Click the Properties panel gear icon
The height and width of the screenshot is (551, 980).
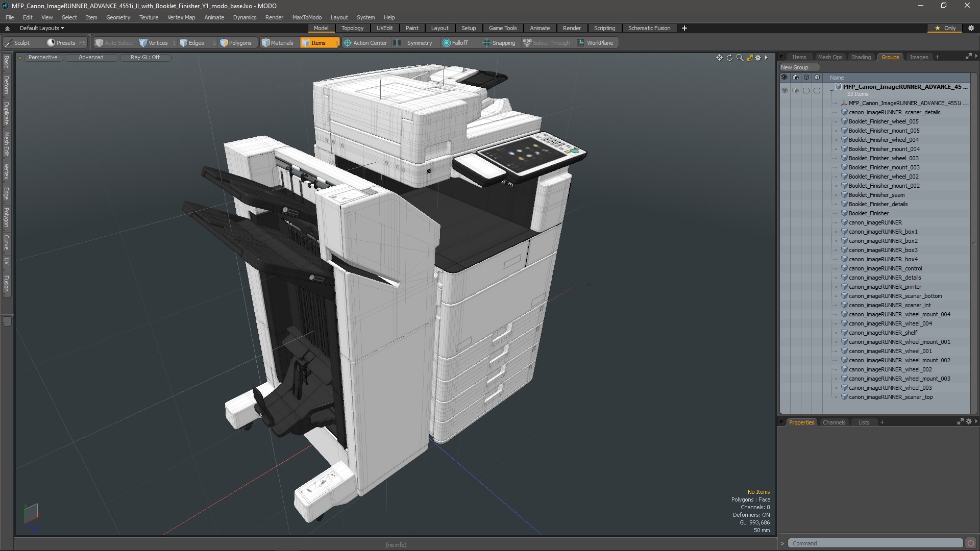tap(969, 422)
